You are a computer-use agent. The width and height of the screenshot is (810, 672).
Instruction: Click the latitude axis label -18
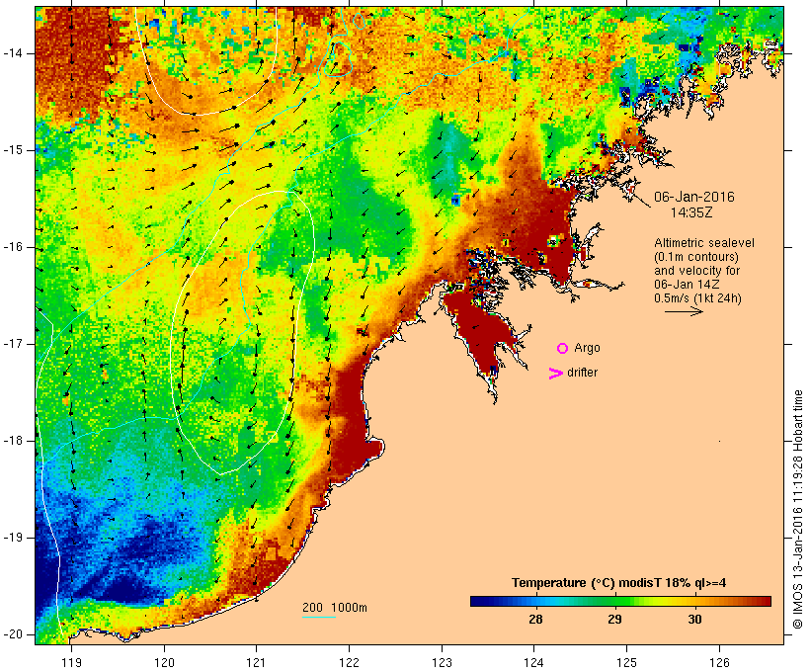pyautogui.click(x=13, y=441)
